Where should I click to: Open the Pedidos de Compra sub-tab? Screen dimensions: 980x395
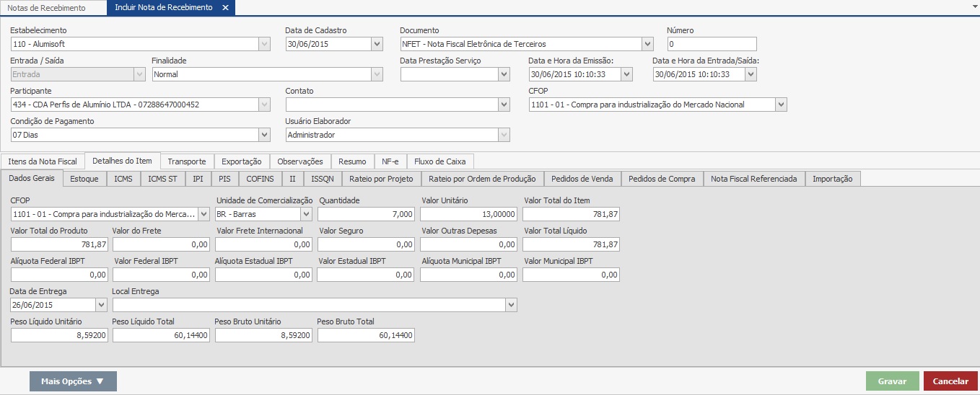662,179
